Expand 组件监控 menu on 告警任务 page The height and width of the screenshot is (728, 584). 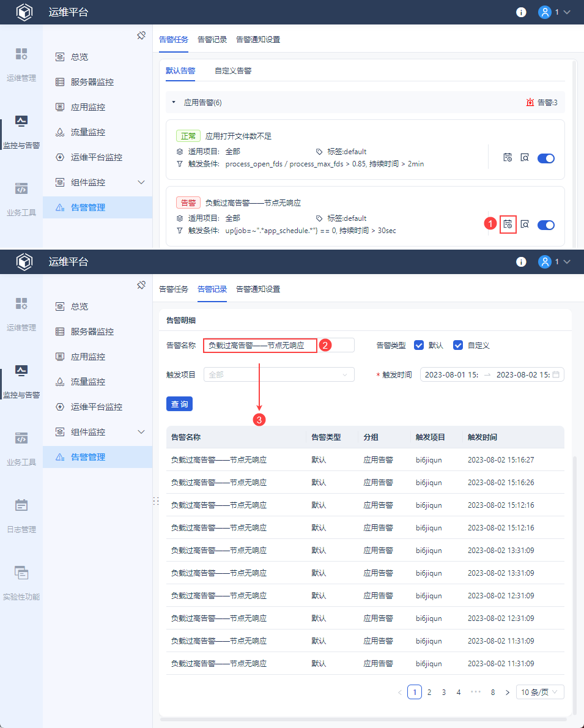(x=142, y=182)
